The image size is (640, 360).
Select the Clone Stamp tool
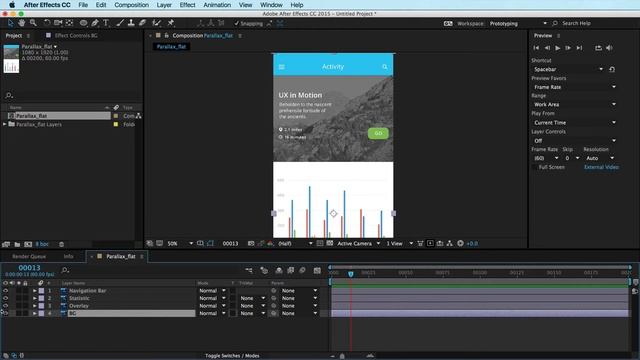(x=131, y=23)
